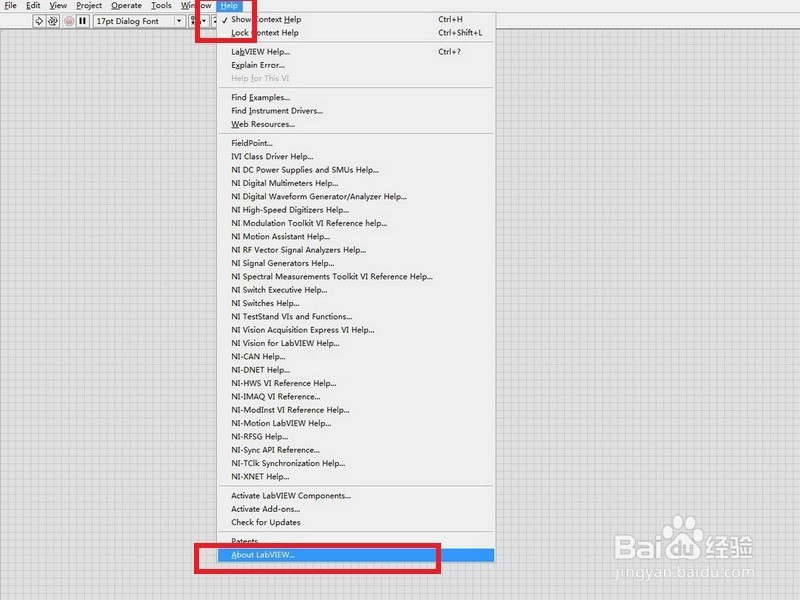
Task: Open the Align Objects toolbar dropdown
Action: [x=198, y=21]
